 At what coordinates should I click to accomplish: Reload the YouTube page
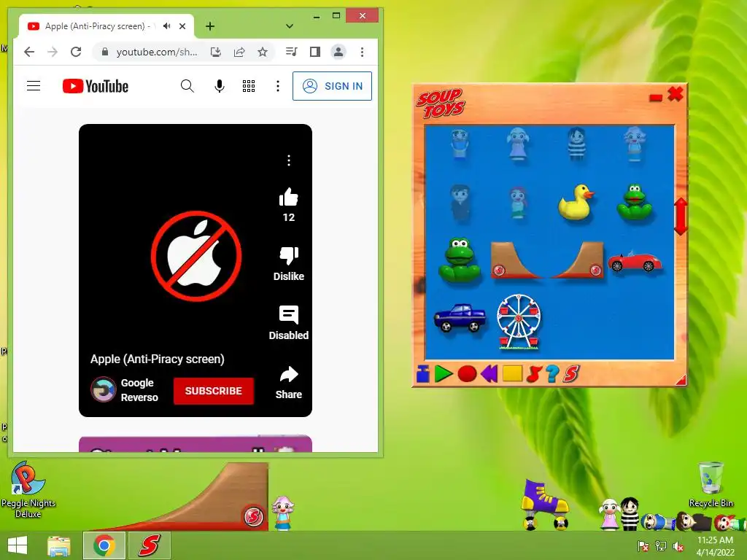click(x=76, y=52)
